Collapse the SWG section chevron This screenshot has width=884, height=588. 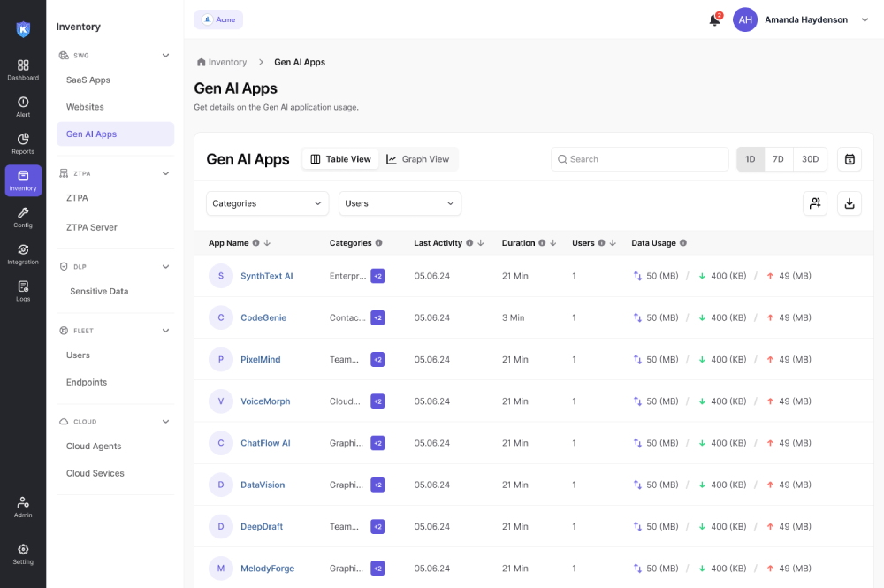[x=165, y=55]
